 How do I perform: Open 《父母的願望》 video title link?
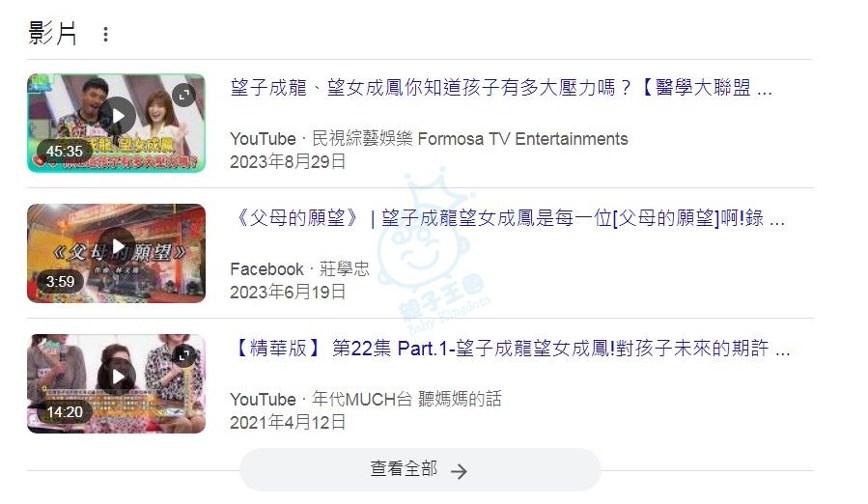tap(507, 218)
